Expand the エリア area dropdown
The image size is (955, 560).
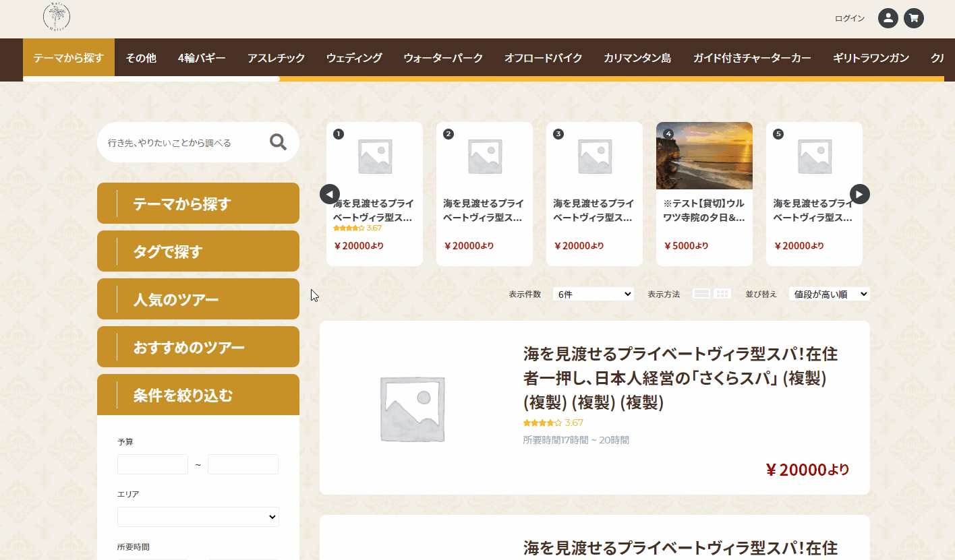click(x=198, y=517)
